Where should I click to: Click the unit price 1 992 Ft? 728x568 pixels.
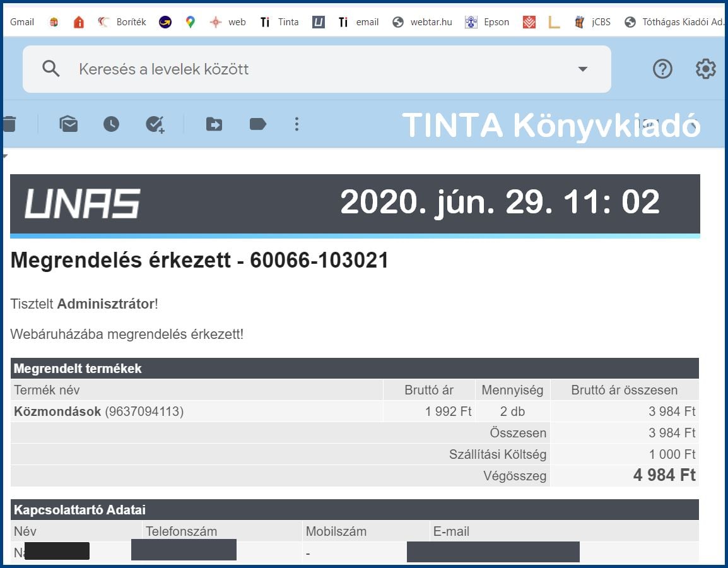448,411
